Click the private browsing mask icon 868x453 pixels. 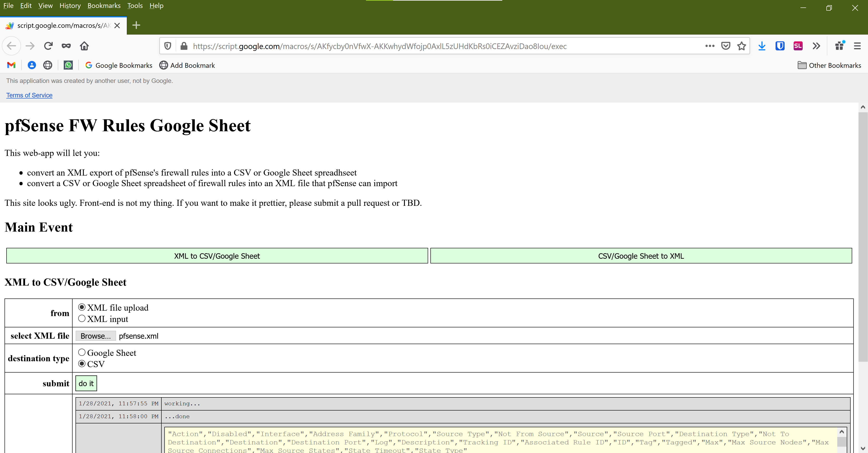coord(66,46)
